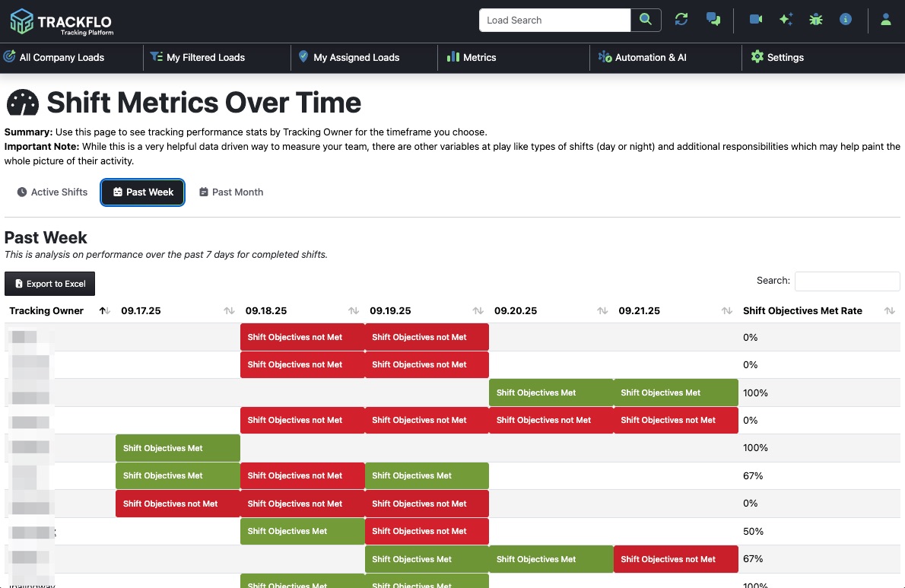Sort by the 09.21.25 column arrows
This screenshot has height=588, width=905.
tap(726, 311)
